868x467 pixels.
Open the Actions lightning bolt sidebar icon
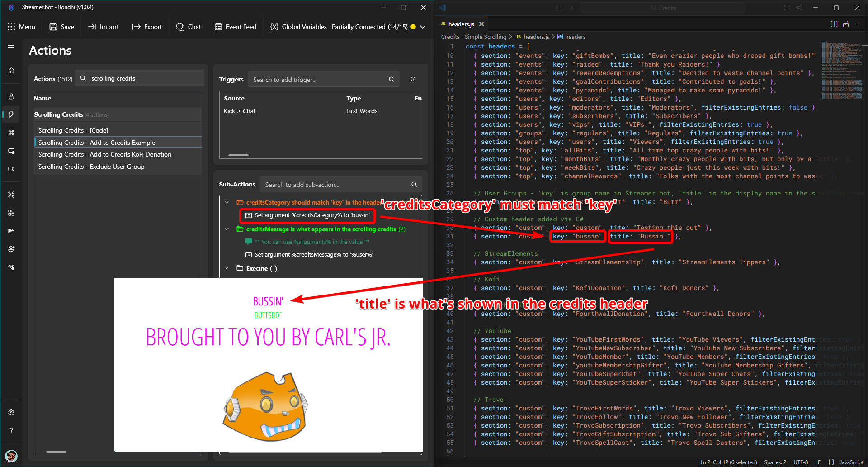11,114
